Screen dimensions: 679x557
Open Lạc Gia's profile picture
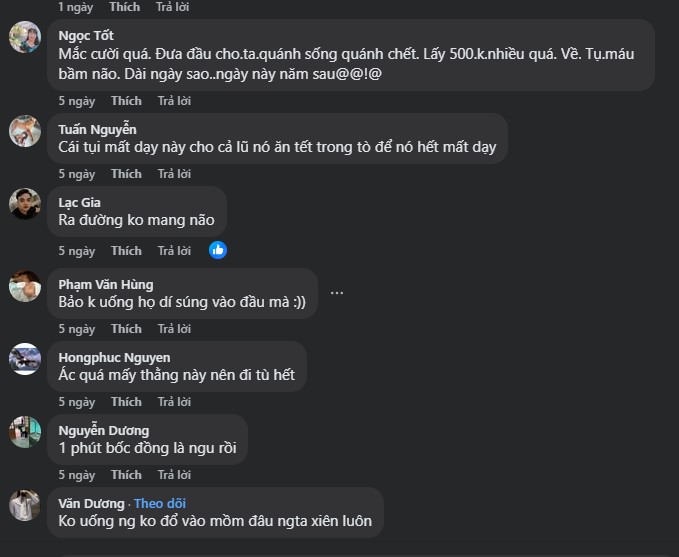(25, 204)
